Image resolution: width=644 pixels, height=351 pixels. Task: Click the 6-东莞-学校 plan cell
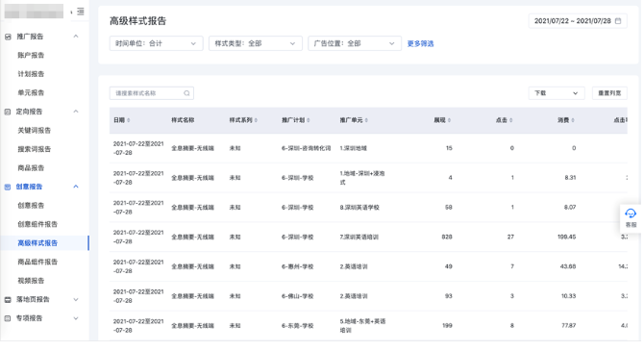click(x=297, y=326)
